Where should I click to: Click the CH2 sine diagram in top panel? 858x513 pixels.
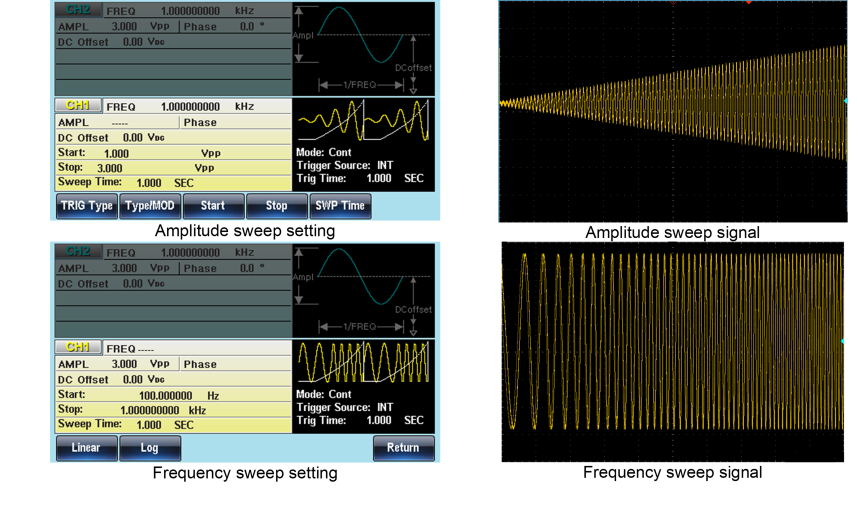(364, 48)
